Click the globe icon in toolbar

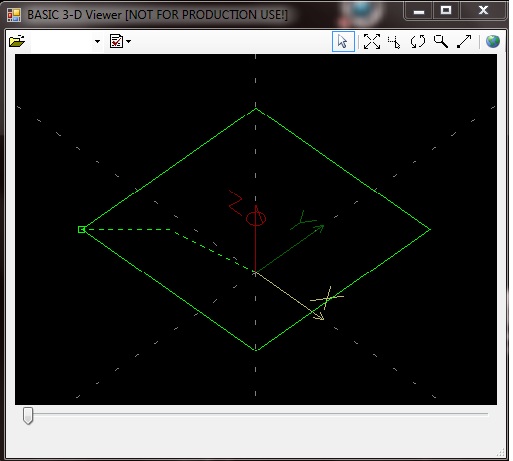pyautogui.click(x=493, y=42)
